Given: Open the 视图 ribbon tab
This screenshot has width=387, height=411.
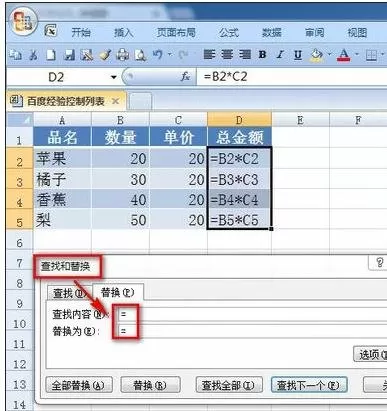Looking at the screenshot, I should (x=357, y=33).
